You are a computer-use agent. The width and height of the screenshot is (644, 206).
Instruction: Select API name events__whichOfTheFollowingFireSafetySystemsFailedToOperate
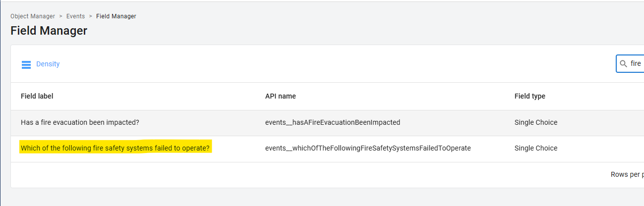click(368, 148)
